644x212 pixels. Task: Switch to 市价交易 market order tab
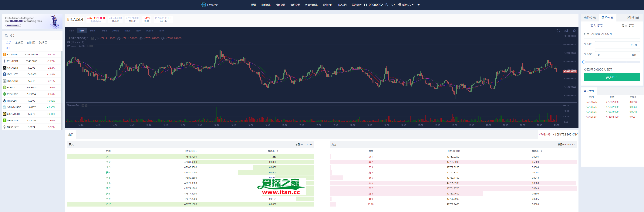(x=590, y=18)
